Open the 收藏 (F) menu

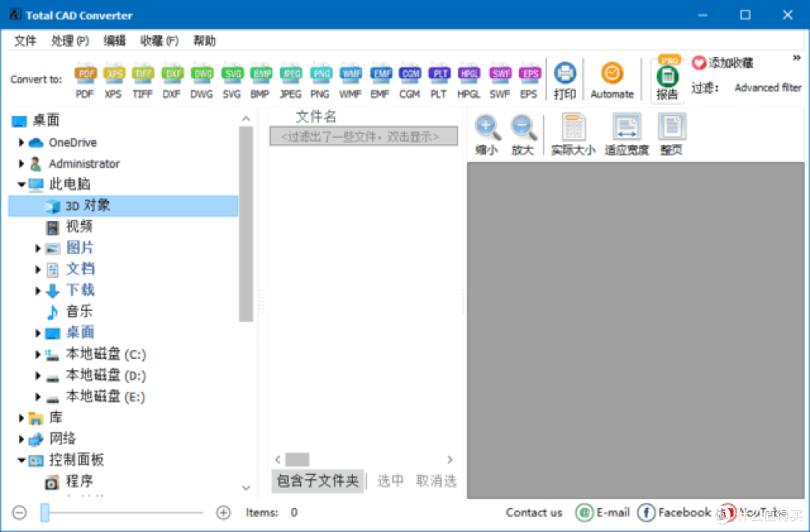click(x=159, y=40)
